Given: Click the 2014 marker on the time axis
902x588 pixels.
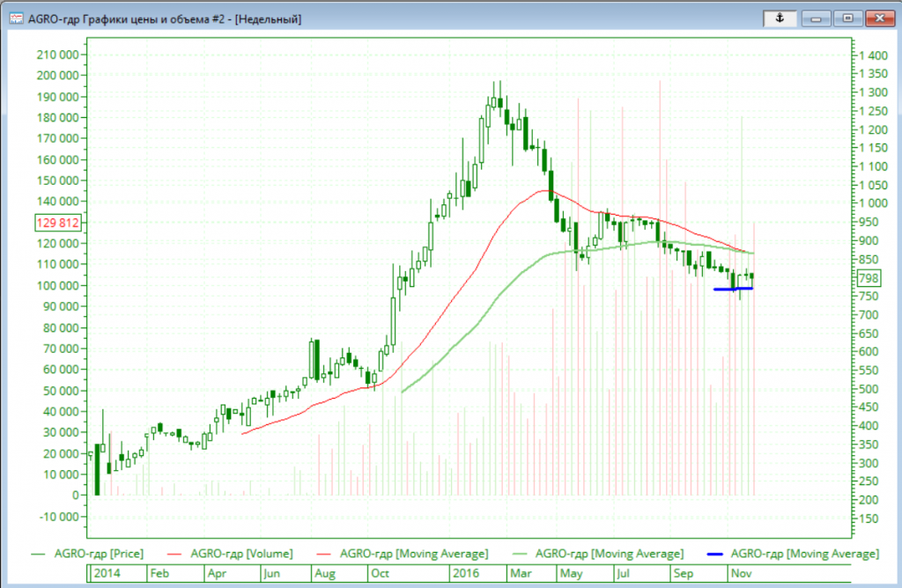Looking at the screenshot, I should (x=107, y=574).
